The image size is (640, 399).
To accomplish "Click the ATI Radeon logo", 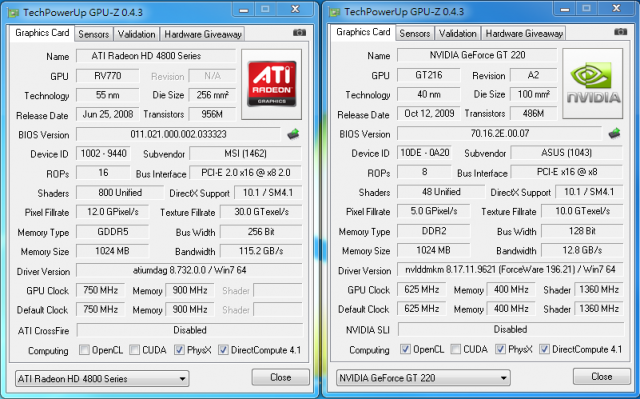I will point(272,84).
